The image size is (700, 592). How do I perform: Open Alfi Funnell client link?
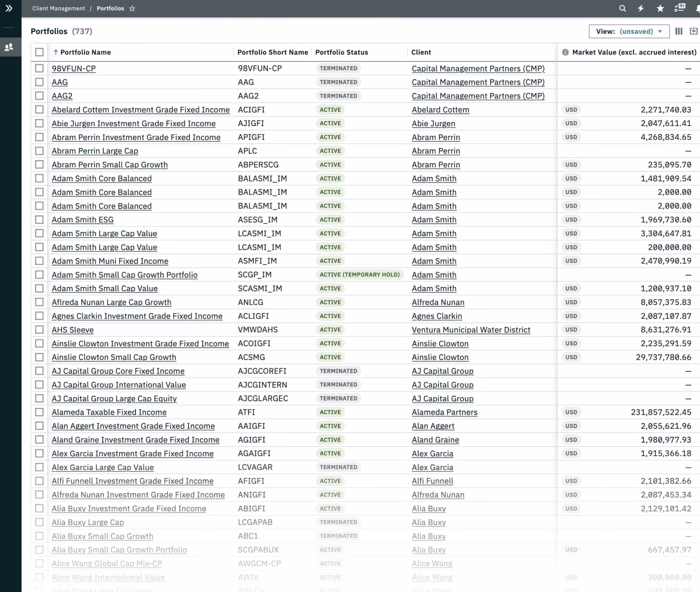433,481
